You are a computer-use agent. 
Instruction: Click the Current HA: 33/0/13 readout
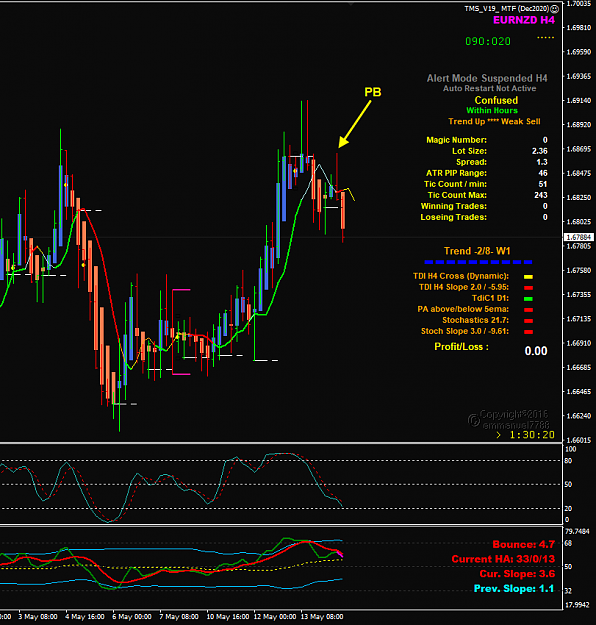(x=503, y=559)
